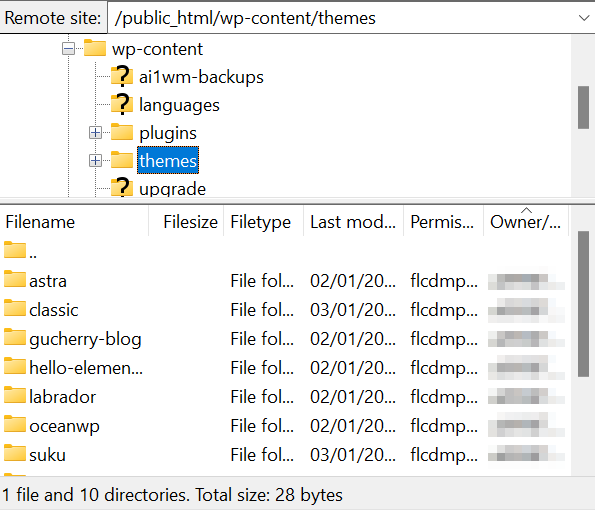Sort by the Filesize column header

pos(186,222)
